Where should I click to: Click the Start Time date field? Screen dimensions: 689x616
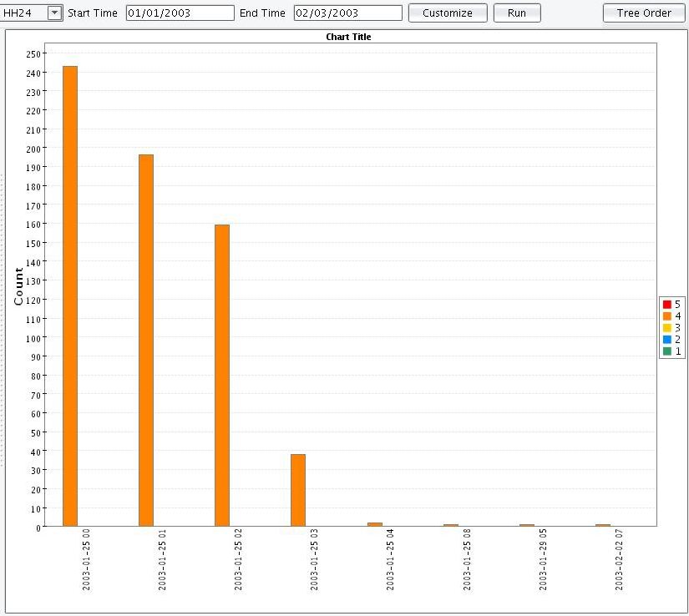tap(180, 13)
